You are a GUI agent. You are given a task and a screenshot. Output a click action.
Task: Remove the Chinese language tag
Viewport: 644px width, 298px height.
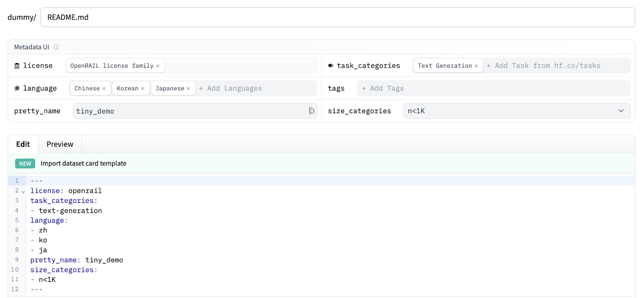(x=104, y=89)
